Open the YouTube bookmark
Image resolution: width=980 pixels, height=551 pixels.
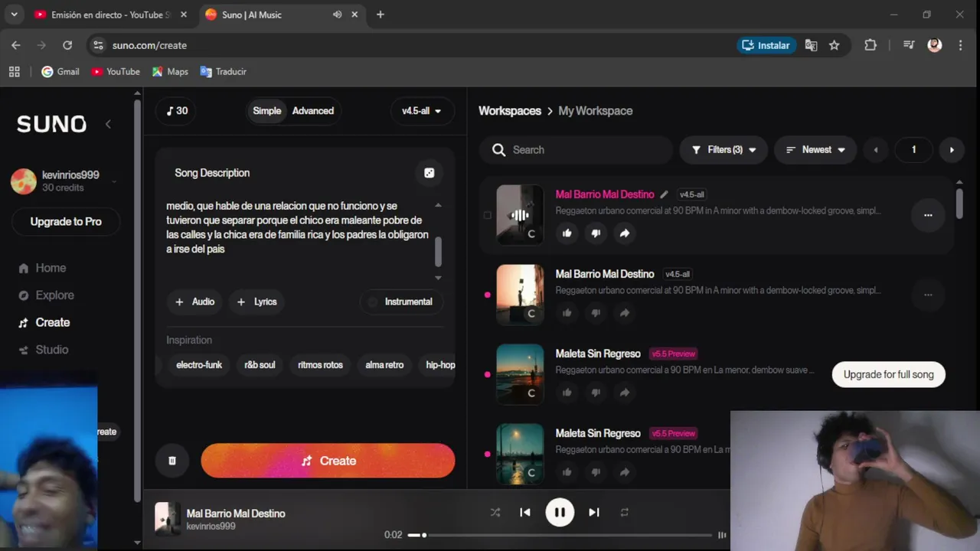click(116, 71)
